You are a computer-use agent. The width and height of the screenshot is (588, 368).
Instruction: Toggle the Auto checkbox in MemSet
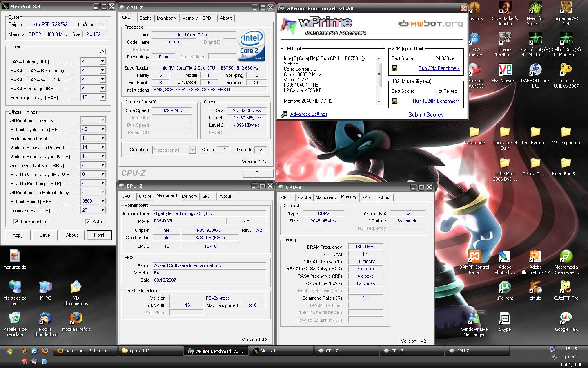(87, 222)
